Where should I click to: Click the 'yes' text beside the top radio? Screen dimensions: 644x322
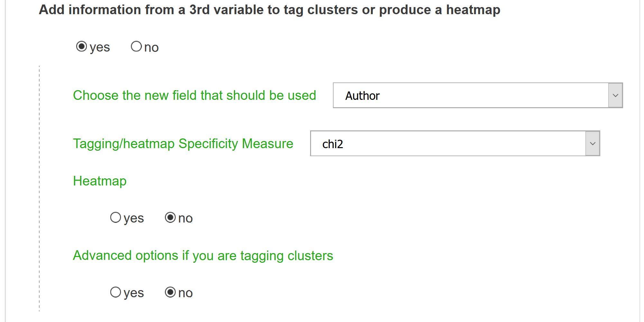pyautogui.click(x=100, y=48)
